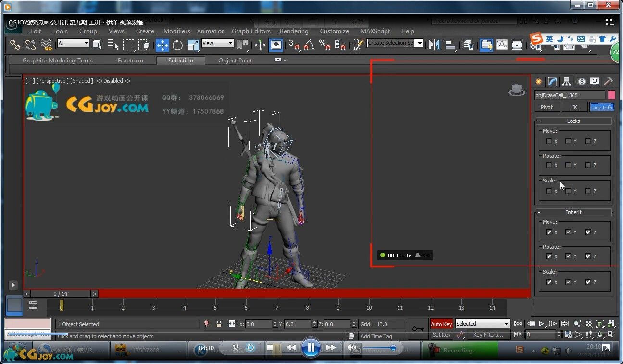The image size is (623, 364).
Task: Open the Modify command panel tab
Action: pos(553,81)
